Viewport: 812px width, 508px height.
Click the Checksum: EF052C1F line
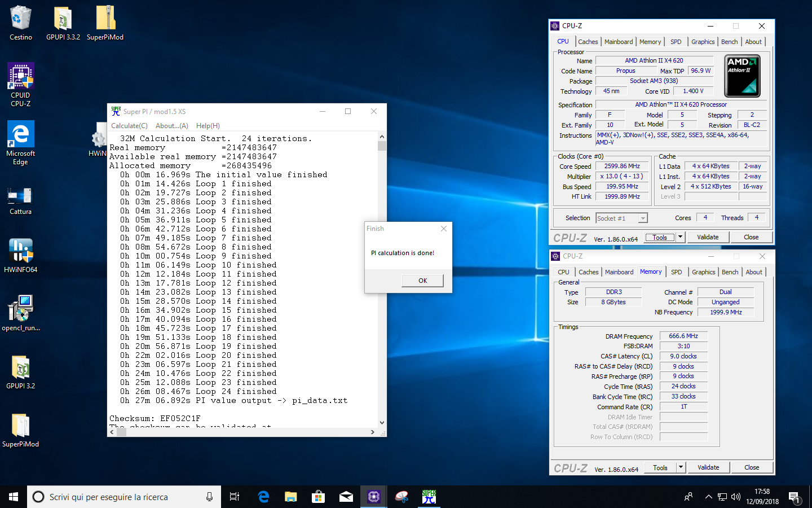155,418
